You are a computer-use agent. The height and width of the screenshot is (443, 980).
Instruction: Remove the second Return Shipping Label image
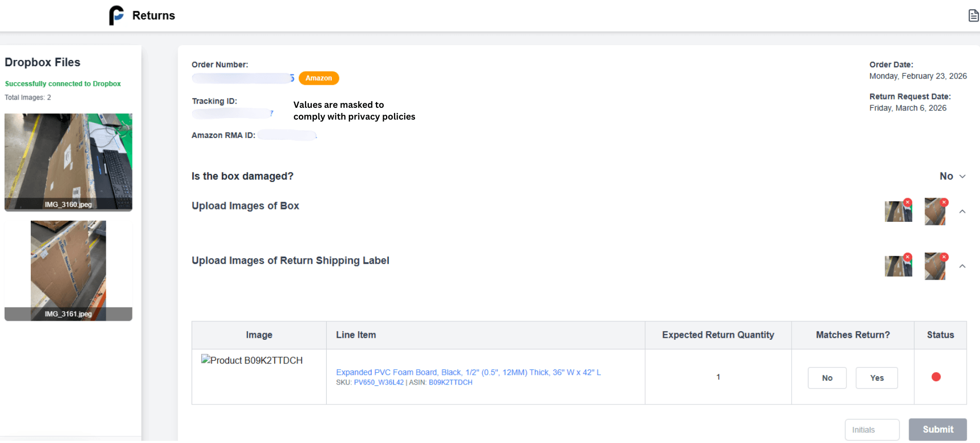pos(944,257)
